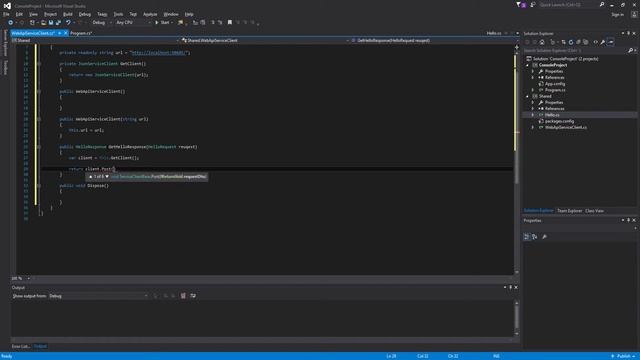Click the Property Pages wrench icon
The height and width of the screenshot is (360, 640).
(x=544, y=237)
